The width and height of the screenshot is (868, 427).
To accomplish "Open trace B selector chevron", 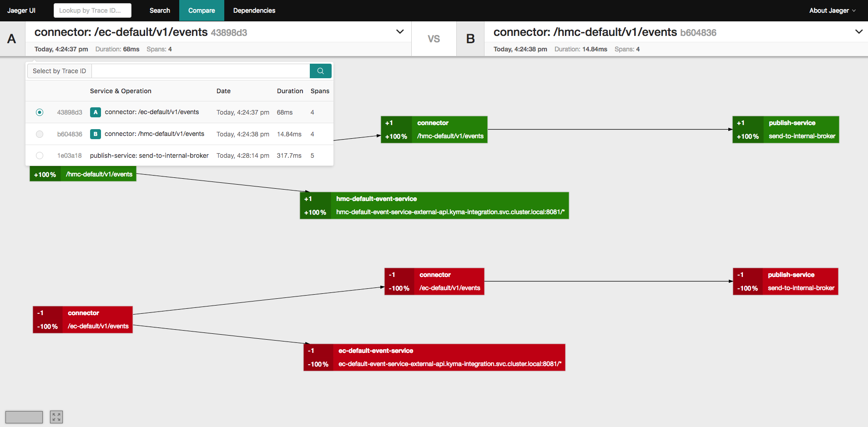I will [859, 31].
